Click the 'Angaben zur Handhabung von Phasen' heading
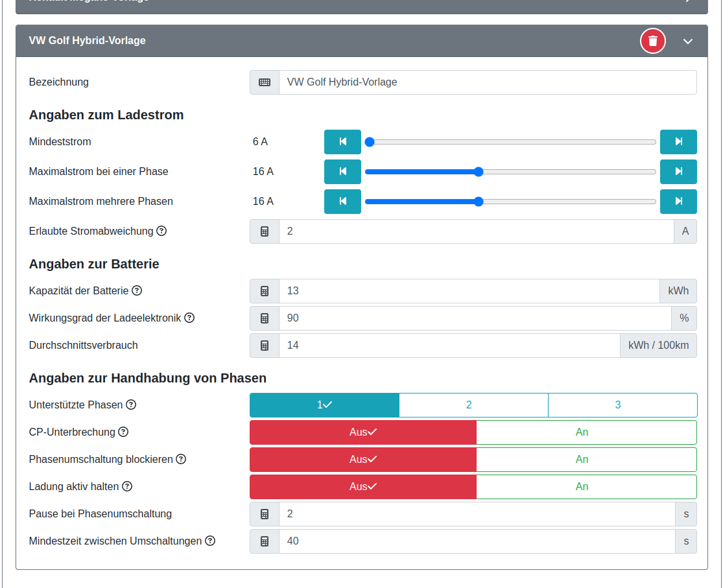Image resolution: width=723 pixels, height=588 pixels. point(148,378)
